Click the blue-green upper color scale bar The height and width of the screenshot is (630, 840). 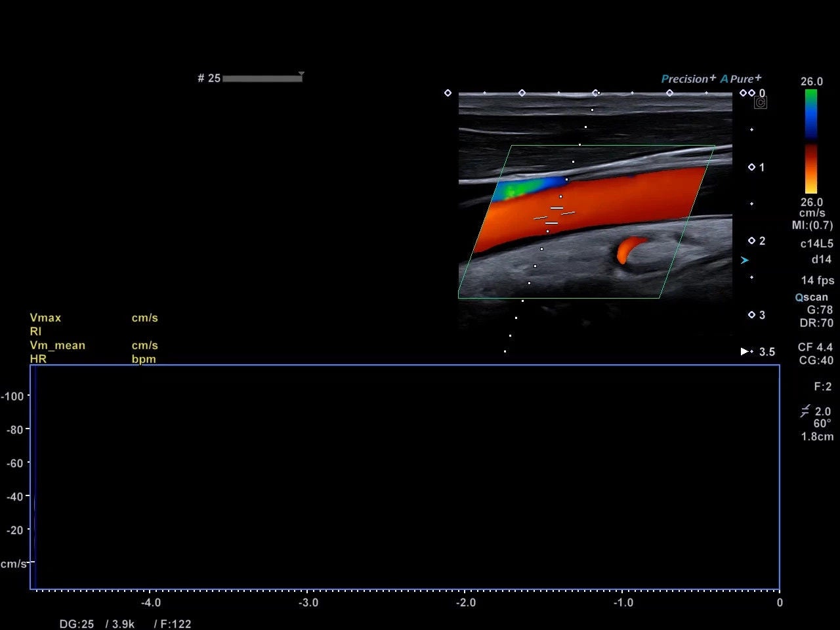(811, 114)
